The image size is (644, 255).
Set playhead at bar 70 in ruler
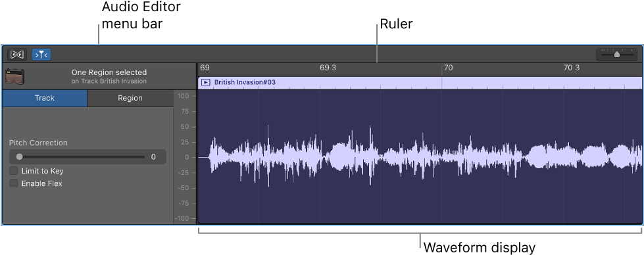click(x=448, y=68)
